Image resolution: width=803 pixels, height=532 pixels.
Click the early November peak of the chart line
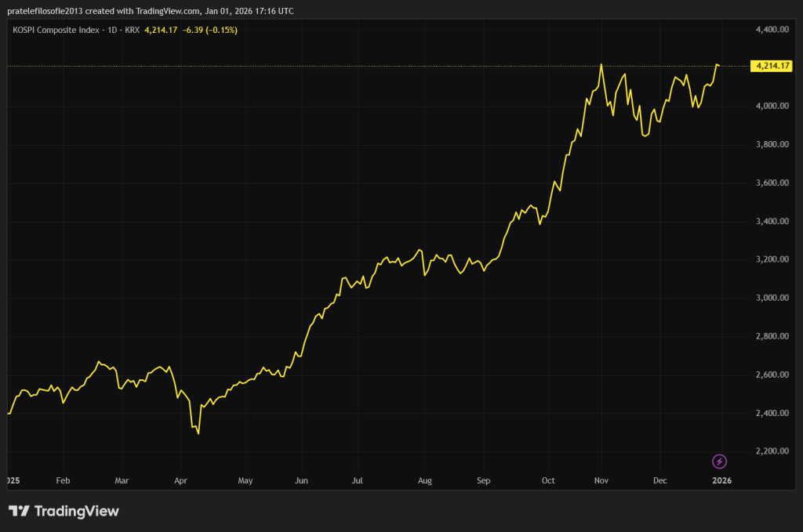click(x=601, y=64)
